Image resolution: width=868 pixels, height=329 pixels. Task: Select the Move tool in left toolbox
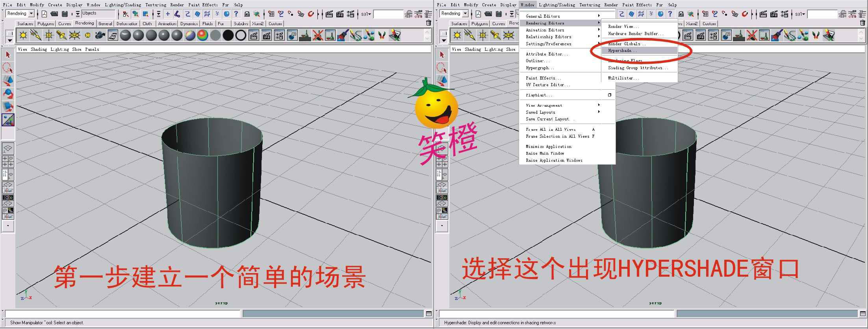(x=8, y=81)
